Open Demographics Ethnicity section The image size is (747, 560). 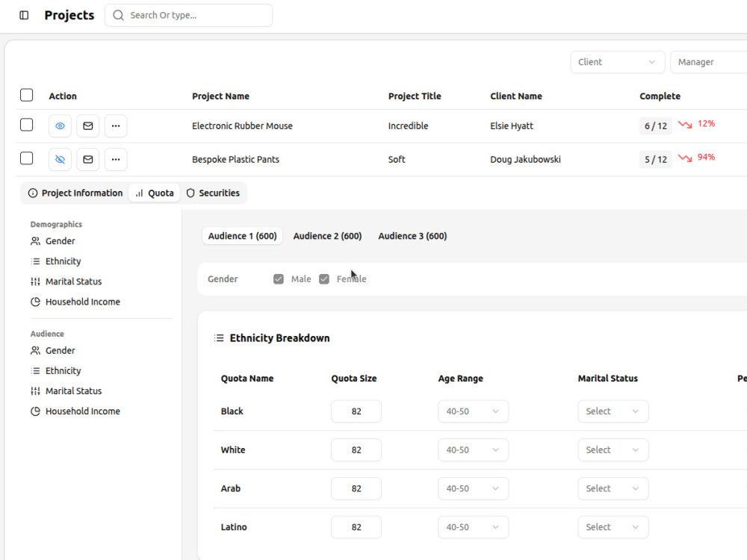[56, 261]
